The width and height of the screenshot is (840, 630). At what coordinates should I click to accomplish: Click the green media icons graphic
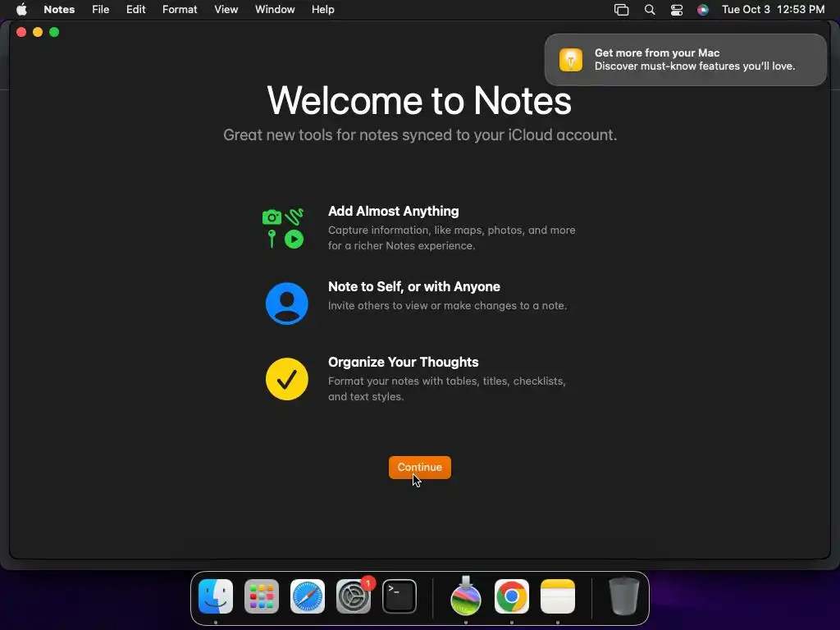[x=283, y=228]
